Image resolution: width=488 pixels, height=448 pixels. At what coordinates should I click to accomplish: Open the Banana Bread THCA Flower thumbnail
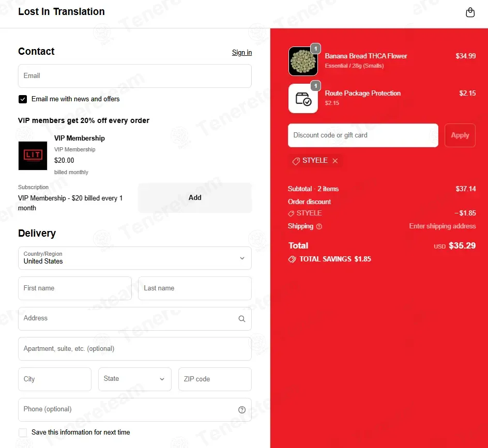click(303, 61)
